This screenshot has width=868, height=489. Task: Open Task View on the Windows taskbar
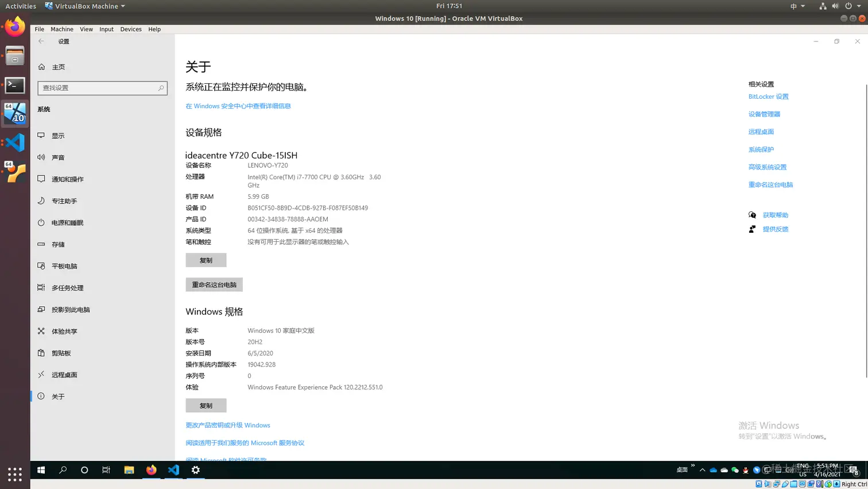106,470
